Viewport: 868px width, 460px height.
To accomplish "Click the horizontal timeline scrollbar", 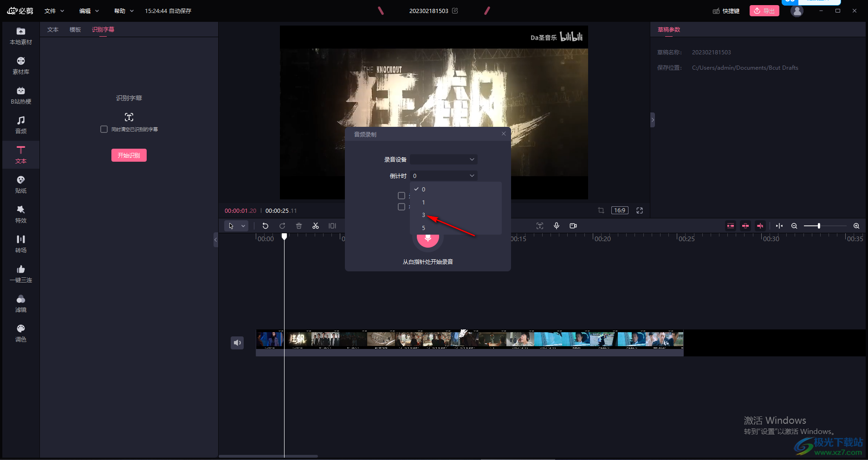I will [x=268, y=456].
